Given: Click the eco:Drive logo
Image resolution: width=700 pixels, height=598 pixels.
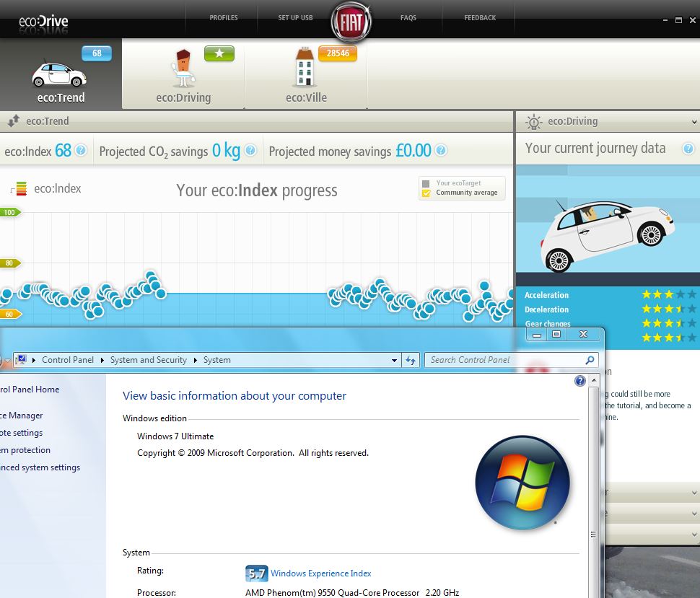Looking at the screenshot, I should [x=43, y=22].
